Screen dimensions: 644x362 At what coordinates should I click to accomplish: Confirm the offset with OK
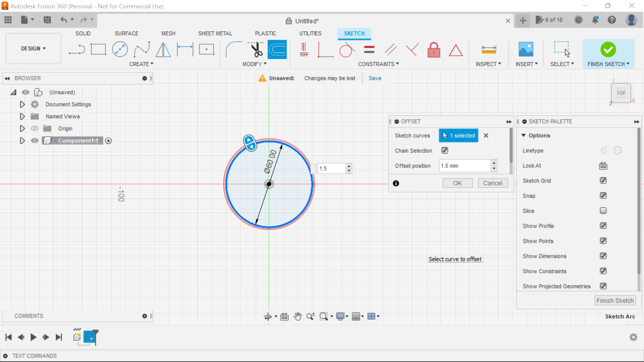pos(458,183)
